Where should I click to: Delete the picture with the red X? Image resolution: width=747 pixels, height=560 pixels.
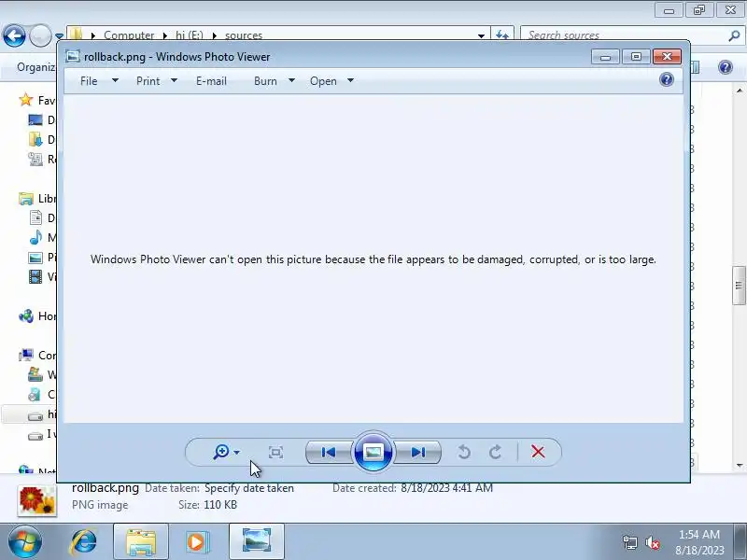pyautogui.click(x=538, y=452)
